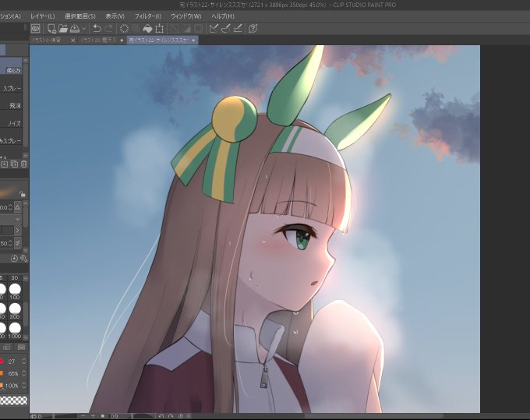Click the canvas zoom out minus button
The image size is (530, 420).
[83, 416]
